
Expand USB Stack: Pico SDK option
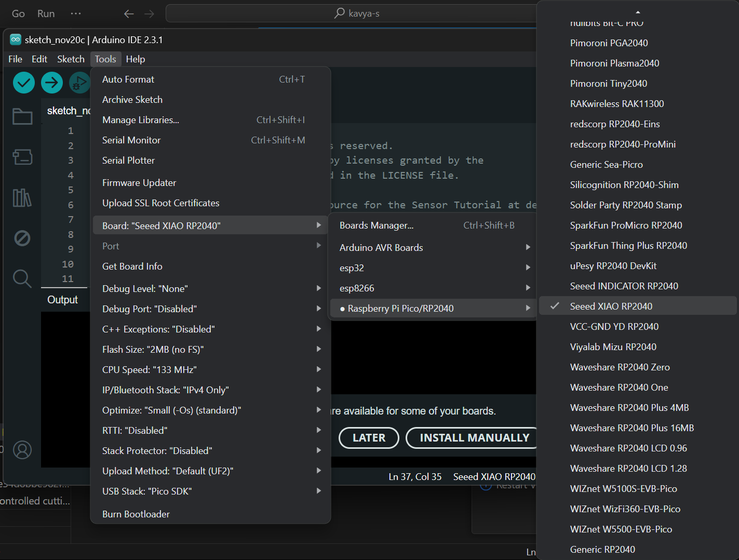[x=210, y=491]
